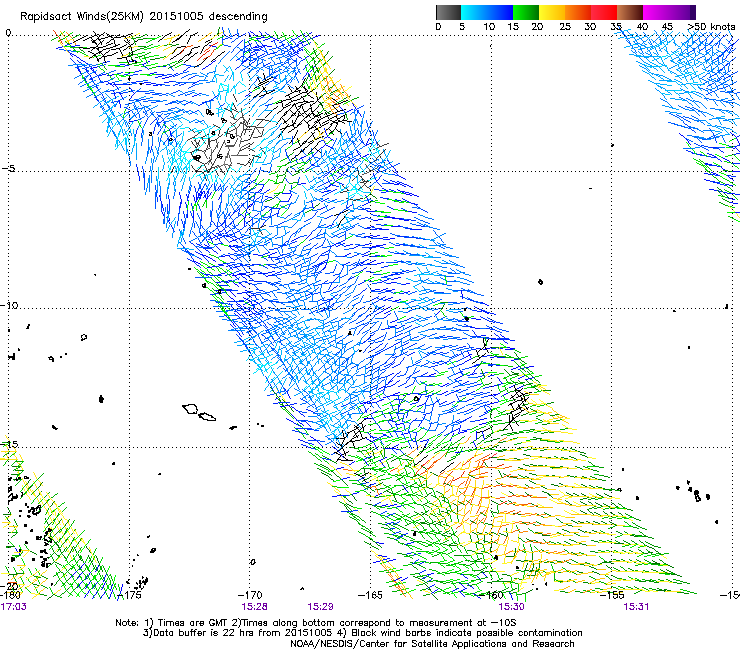Click the '15:28' purple time label
Image resolution: width=740 pixels, height=650 pixels.
254,607
